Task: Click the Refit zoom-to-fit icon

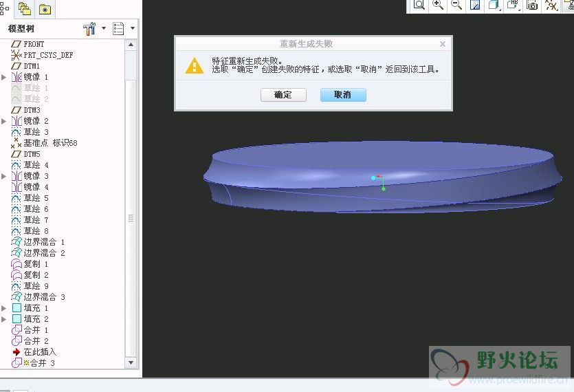Action: 419,5
